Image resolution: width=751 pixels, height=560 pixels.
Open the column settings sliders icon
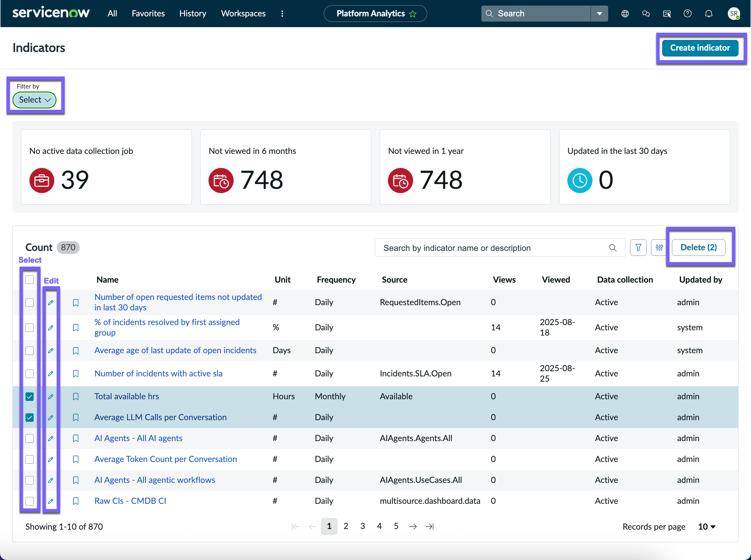click(x=659, y=248)
